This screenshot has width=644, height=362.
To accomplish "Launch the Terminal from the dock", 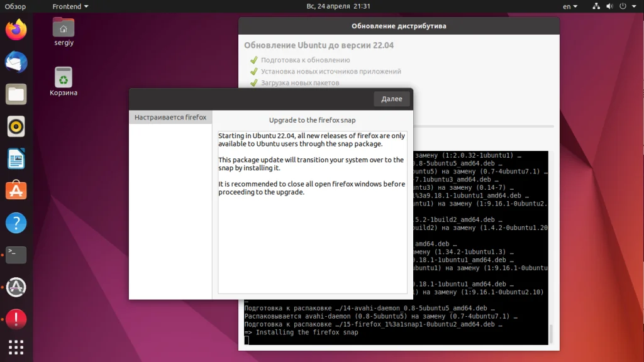I will coord(15,255).
